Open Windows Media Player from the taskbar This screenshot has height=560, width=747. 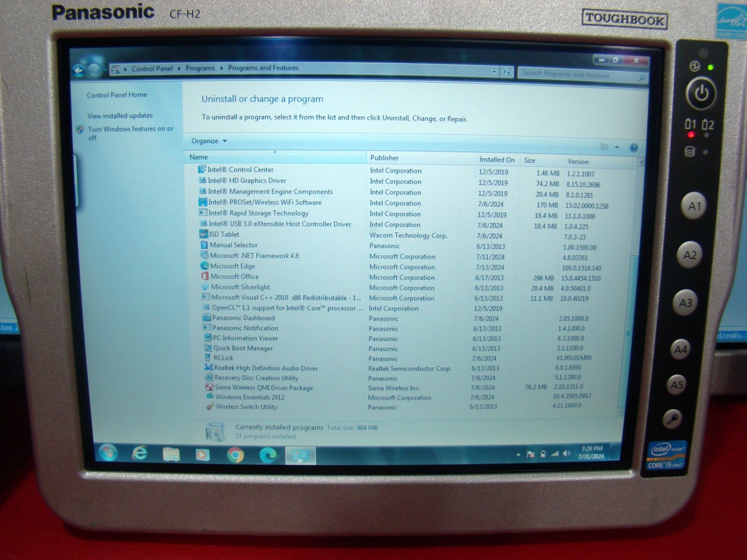(202, 455)
